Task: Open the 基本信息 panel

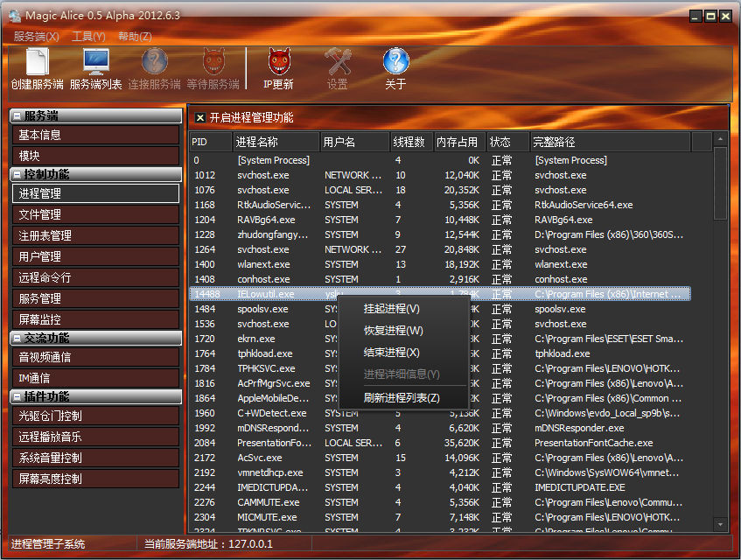Action: (95, 135)
